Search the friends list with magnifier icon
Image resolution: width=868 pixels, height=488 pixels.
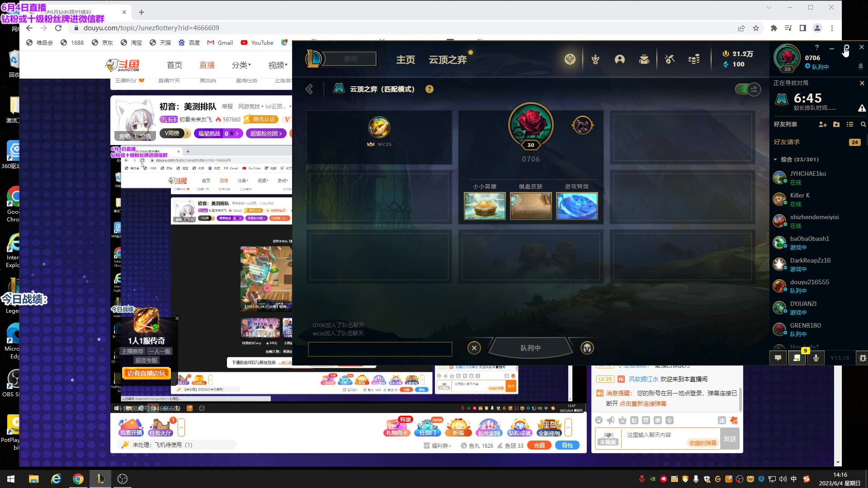[x=863, y=124]
